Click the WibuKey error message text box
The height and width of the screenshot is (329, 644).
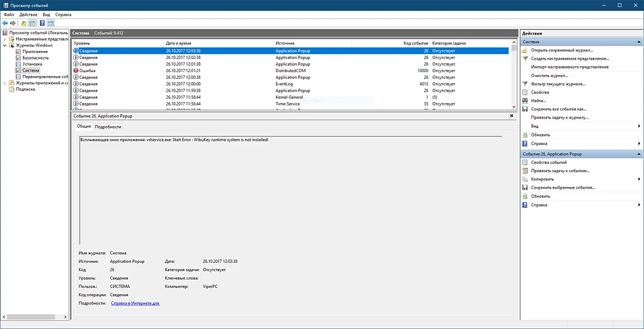291,190
